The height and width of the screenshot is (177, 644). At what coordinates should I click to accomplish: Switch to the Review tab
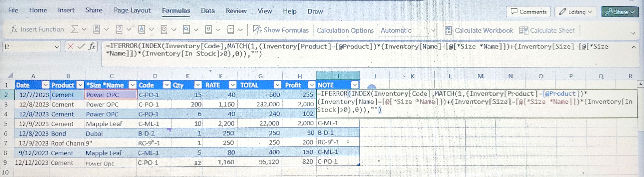[x=236, y=11]
